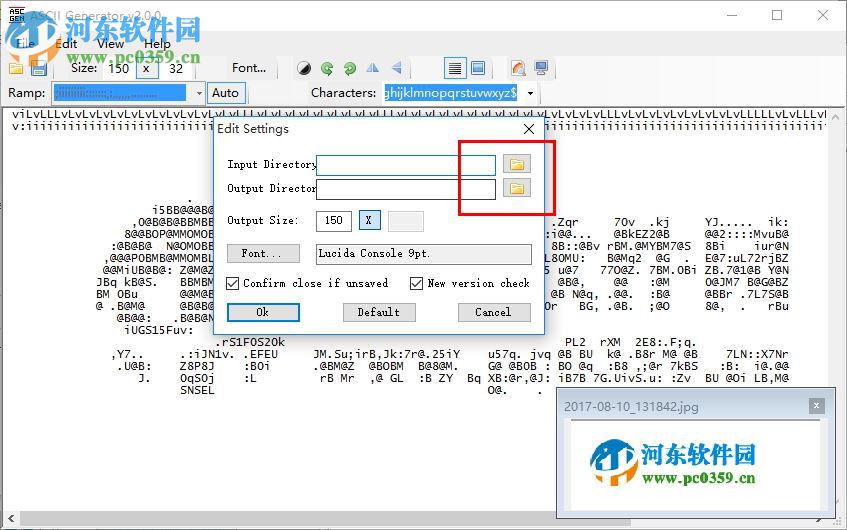This screenshot has width=847, height=530.
Task: Toggle New version check checkbox
Action: coord(416,284)
